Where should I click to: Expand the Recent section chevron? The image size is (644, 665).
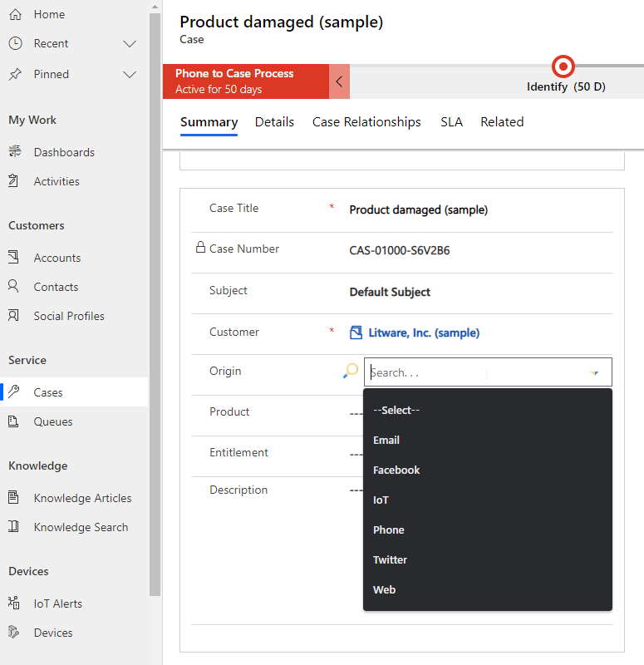pos(130,44)
